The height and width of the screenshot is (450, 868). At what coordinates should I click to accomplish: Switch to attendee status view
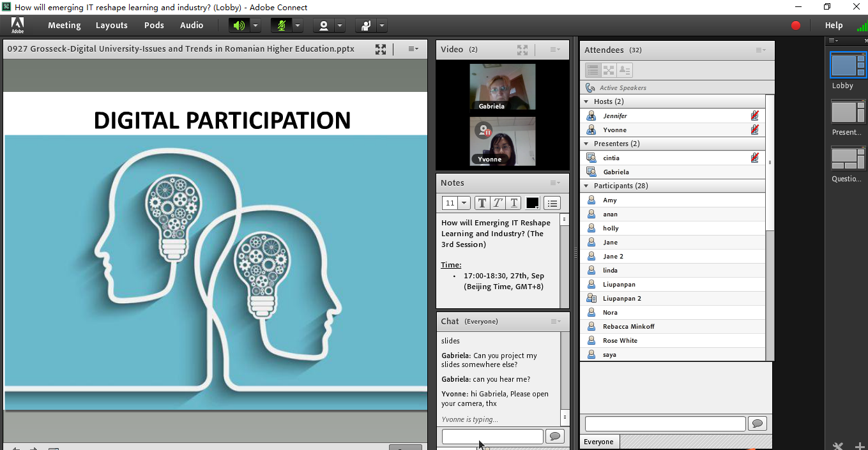(x=625, y=70)
